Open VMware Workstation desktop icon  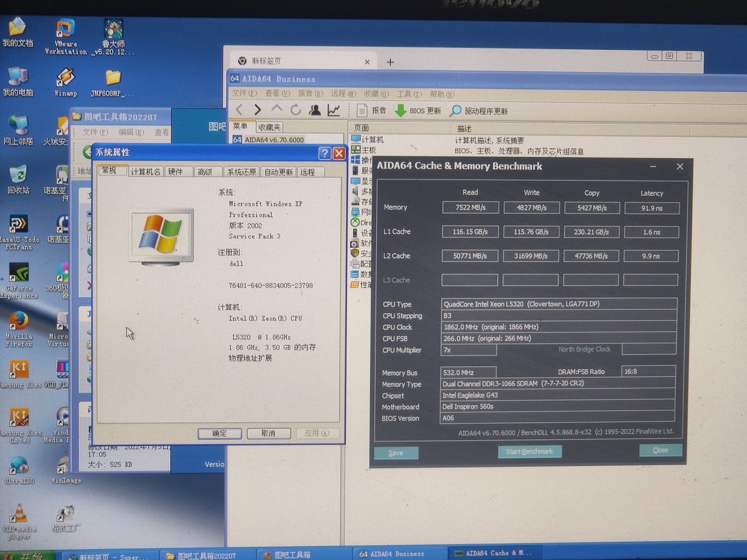click(x=65, y=36)
